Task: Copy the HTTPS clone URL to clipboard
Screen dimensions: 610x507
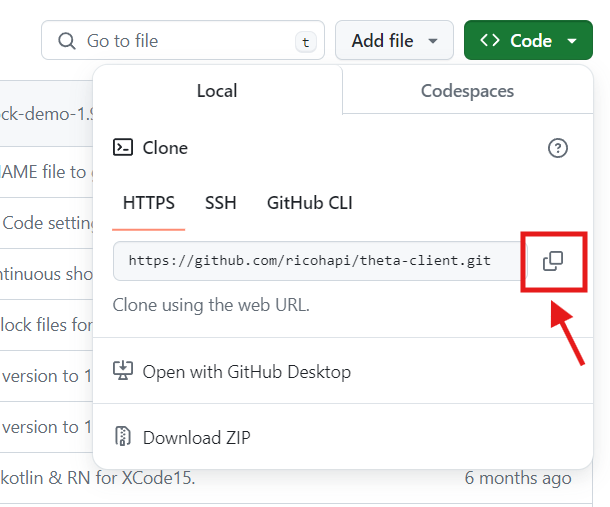Action: tap(553, 261)
